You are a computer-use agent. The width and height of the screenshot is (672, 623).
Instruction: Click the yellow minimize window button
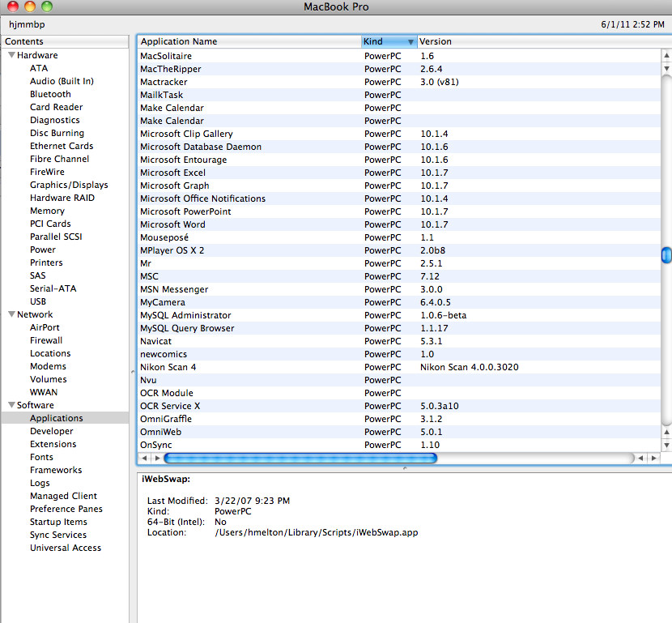pos(30,6)
